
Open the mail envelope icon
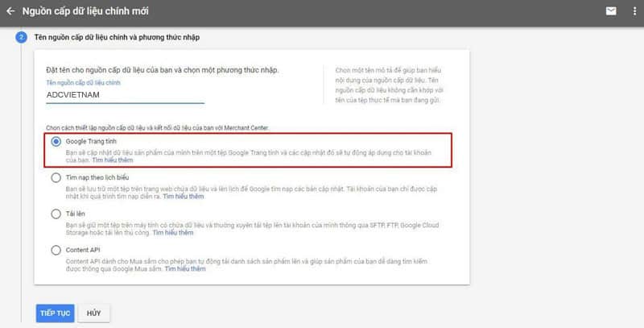(x=611, y=12)
